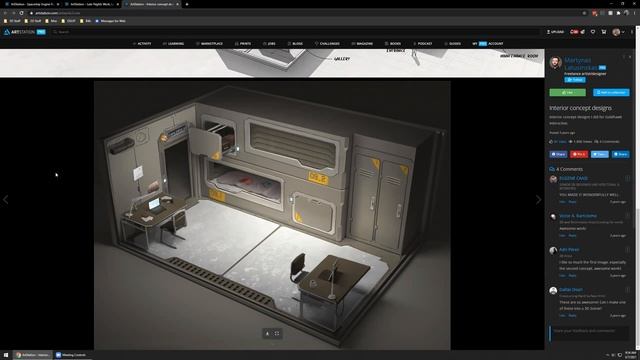Toggle fullscreen view of the artwork image

(277, 333)
